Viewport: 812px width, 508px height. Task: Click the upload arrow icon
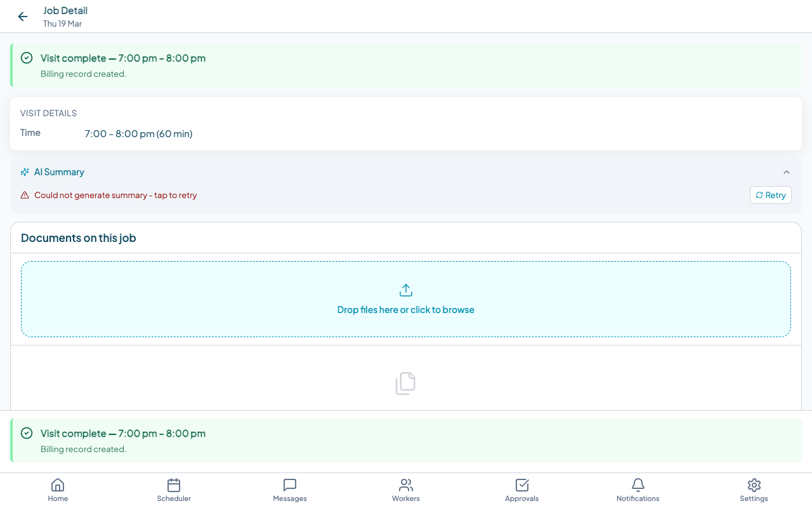pos(406,290)
